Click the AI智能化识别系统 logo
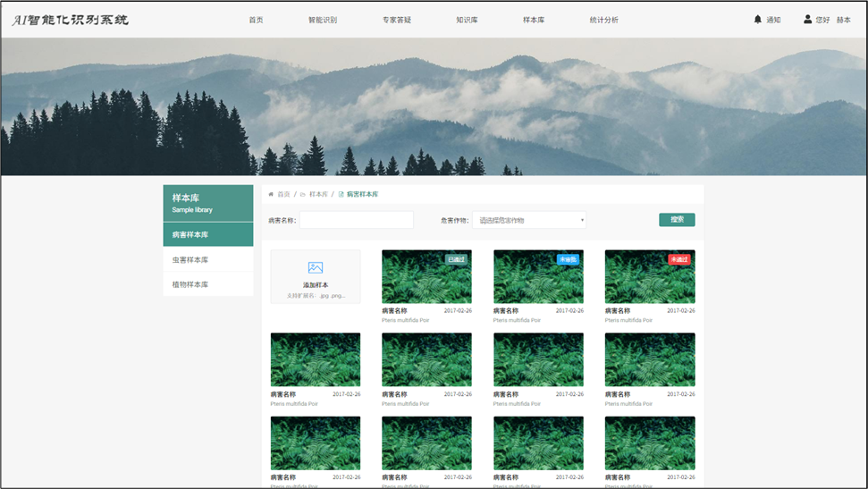 click(70, 20)
